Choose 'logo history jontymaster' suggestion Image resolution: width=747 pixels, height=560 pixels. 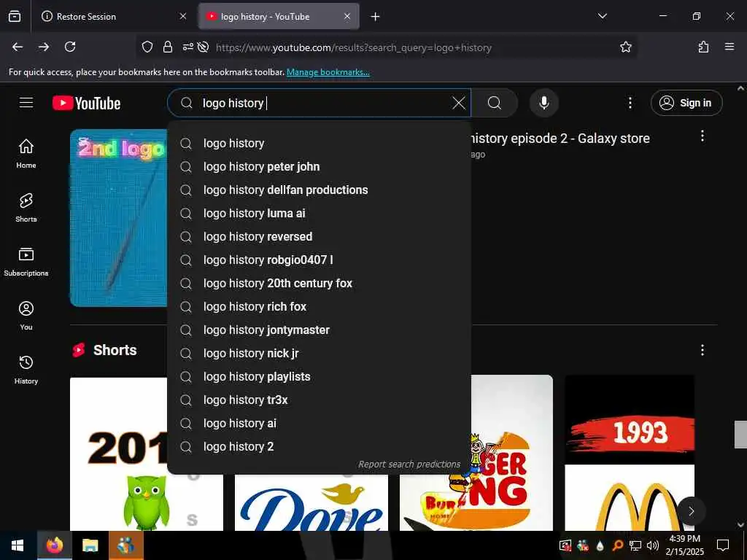point(320,330)
